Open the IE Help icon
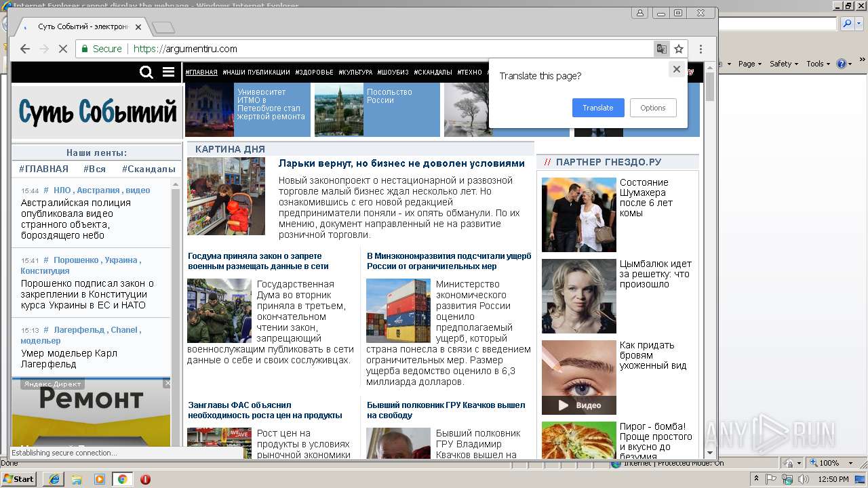 point(841,64)
